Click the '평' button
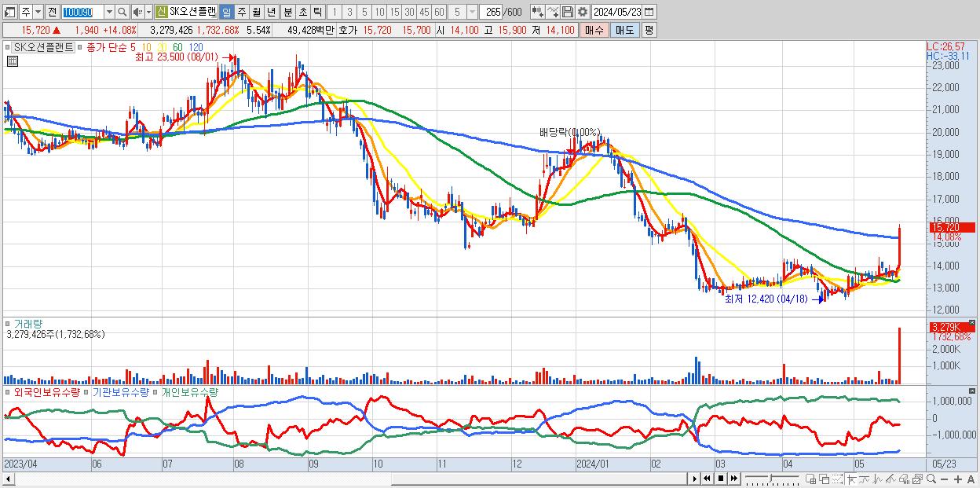The image size is (980, 488). coord(649,30)
